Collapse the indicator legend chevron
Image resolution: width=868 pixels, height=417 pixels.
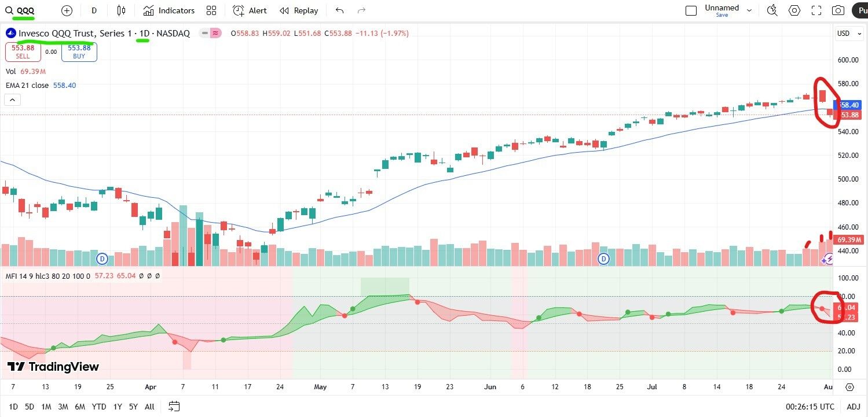pyautogui.click(x=13, y=100)
